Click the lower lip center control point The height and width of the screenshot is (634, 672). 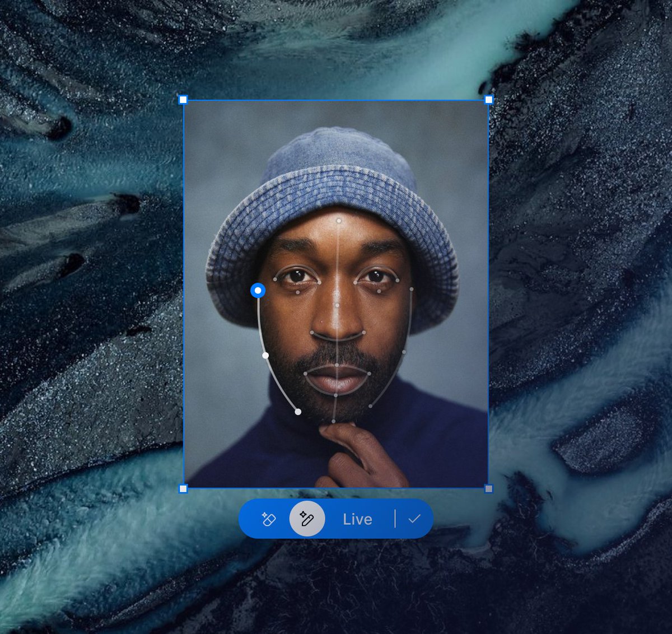tap(335, 395)
